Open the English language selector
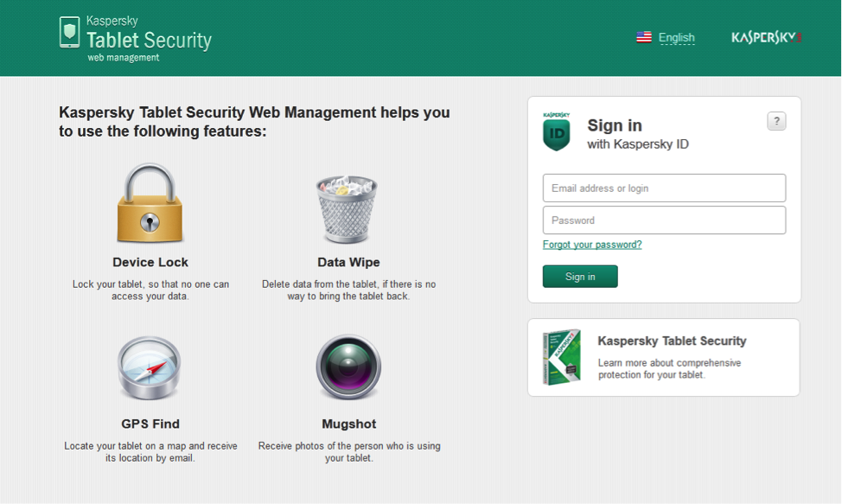Viewport: 842px width, 504px height. click(677, 37)
